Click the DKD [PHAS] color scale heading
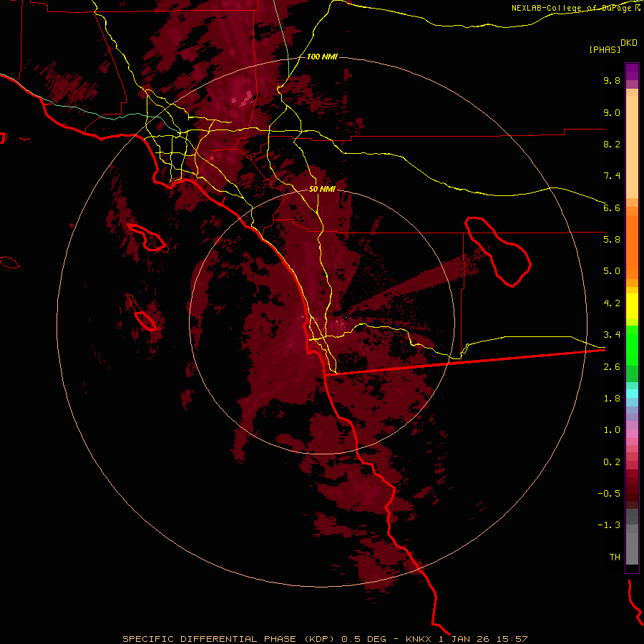The width and height of the screenshot is (644, 644). coord(613,46)
